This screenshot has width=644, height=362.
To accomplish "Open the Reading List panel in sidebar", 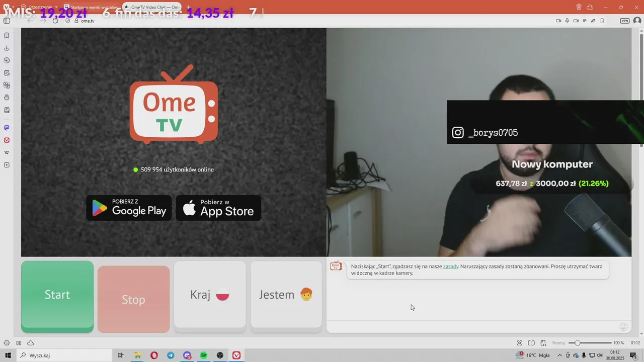I will 7,110.
